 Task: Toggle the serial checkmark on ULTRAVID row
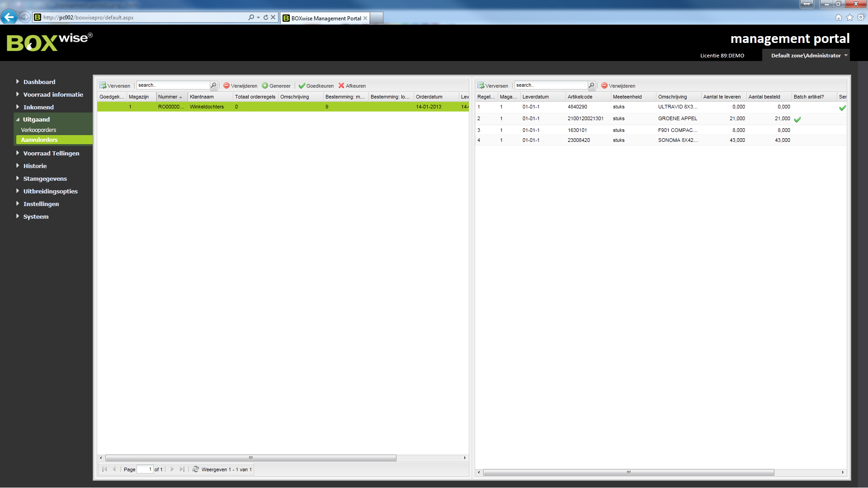(x=842, y=108)
